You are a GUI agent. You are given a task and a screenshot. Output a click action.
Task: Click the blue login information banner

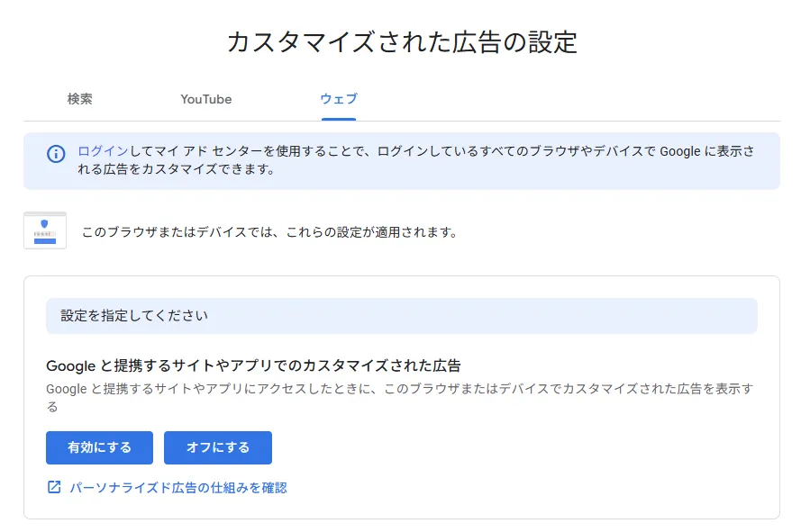(x=400, y=160)
